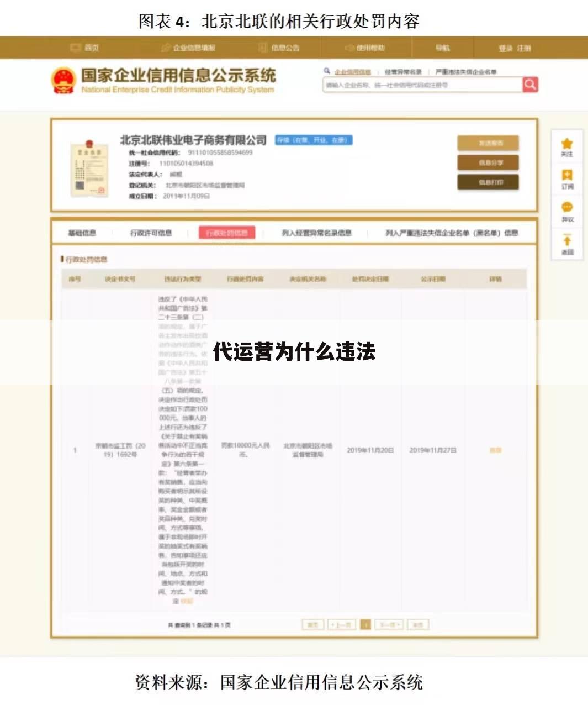Click the 详情 link in row 1
Screen dimensions: 588x705
pyautogui.click(x=496, y=450)
